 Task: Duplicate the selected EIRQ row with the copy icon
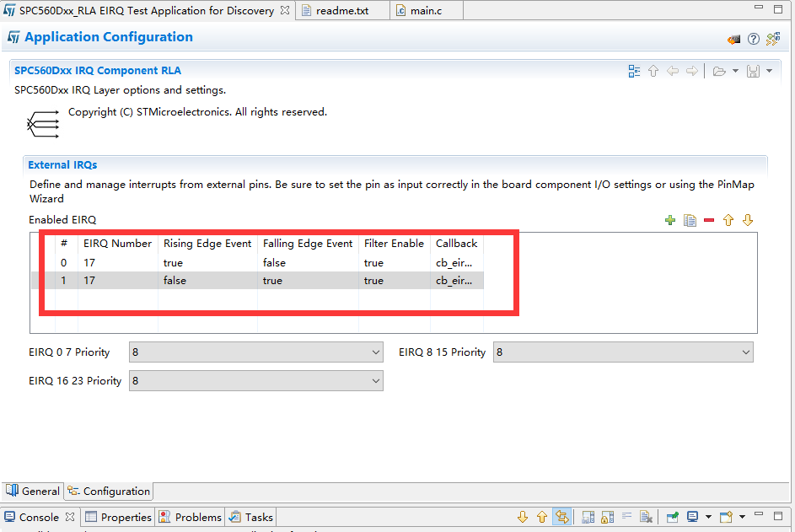pos(690,220)
